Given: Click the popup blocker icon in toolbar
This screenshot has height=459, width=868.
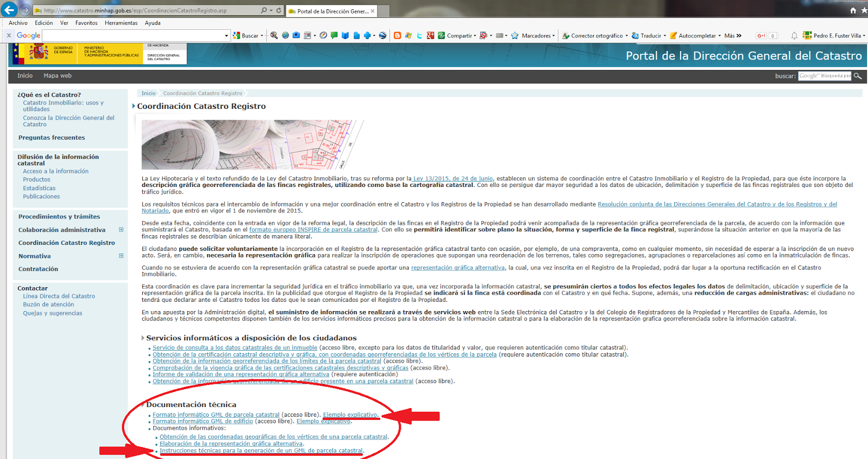Looking at the screenshot, I should 483,35.
